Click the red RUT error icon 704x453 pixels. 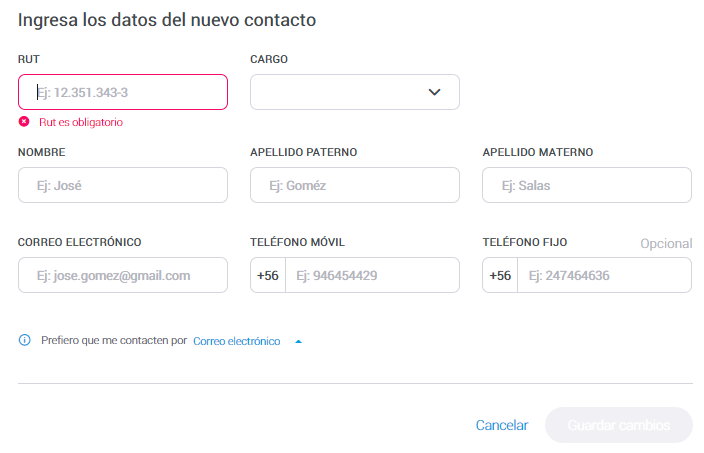tap(24, 122)
